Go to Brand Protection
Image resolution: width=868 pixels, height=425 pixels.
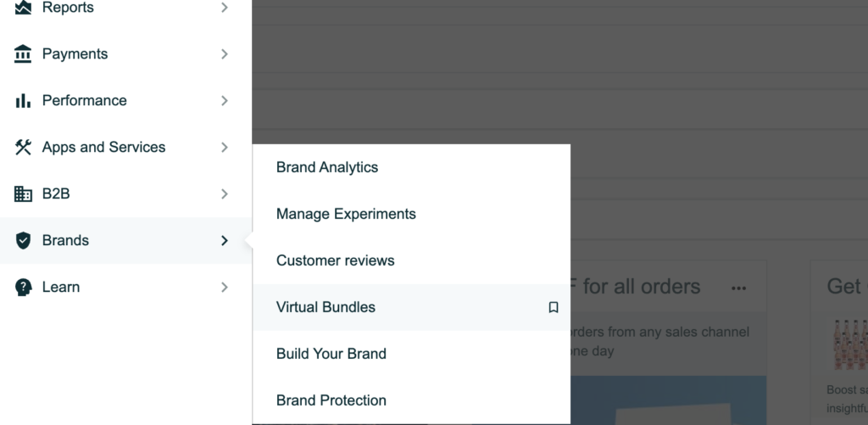[331, 400]
